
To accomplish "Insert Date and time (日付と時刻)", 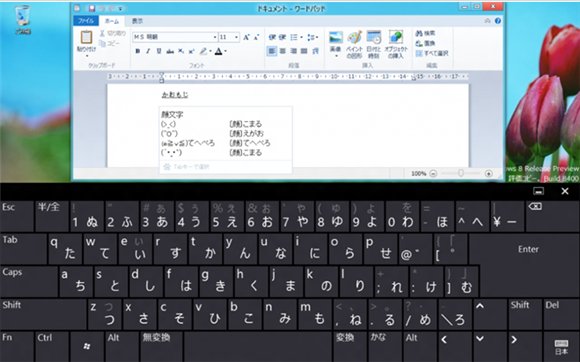I will click(x=374, y=44).
